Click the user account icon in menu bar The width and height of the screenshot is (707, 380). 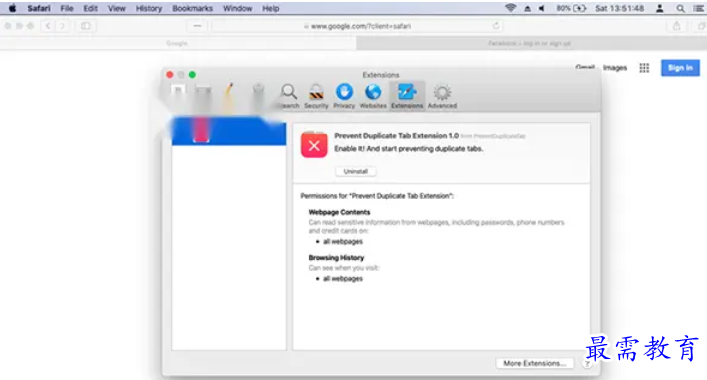[660, 9]
